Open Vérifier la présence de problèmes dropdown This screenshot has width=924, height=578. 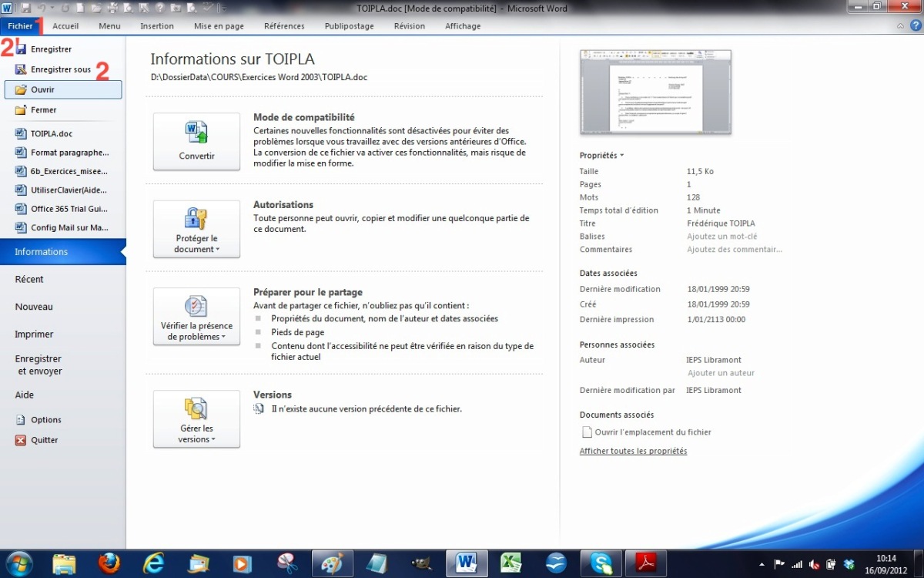(196, 316)
